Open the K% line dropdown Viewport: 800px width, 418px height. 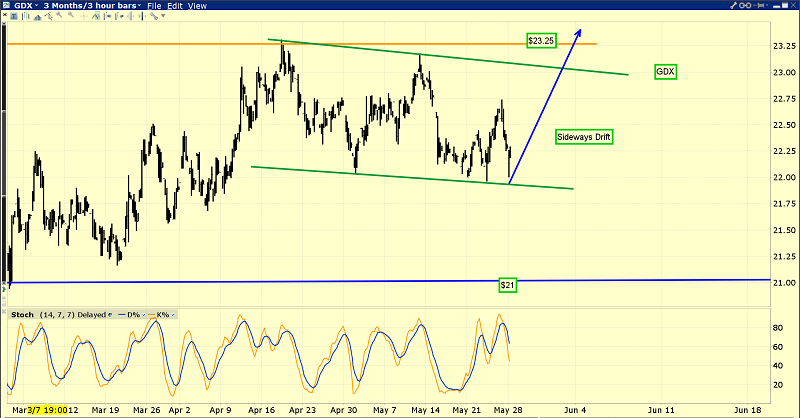coord(173,315)
